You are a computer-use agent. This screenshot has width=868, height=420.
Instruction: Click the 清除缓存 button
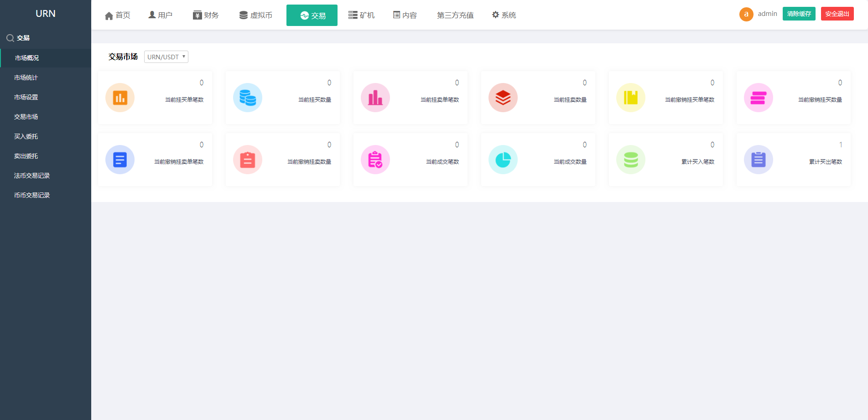(x=799, y=14)
